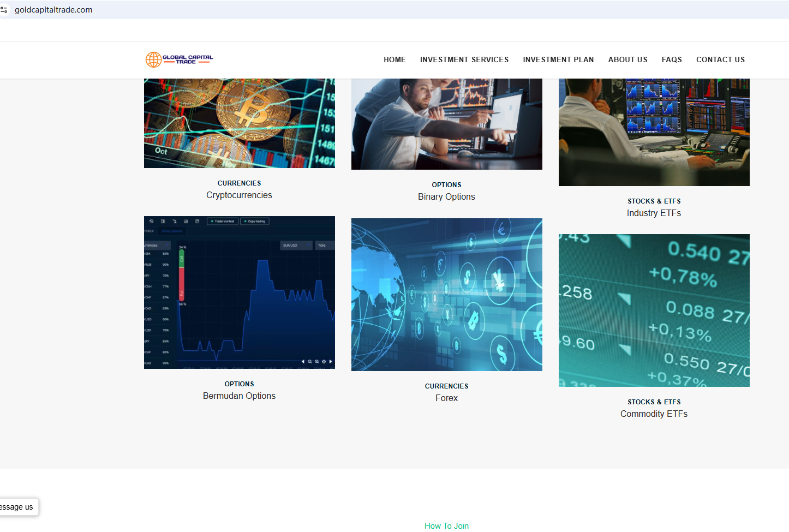
Task: Open the Message us chat widget
Action: click(x=18, y=507)
